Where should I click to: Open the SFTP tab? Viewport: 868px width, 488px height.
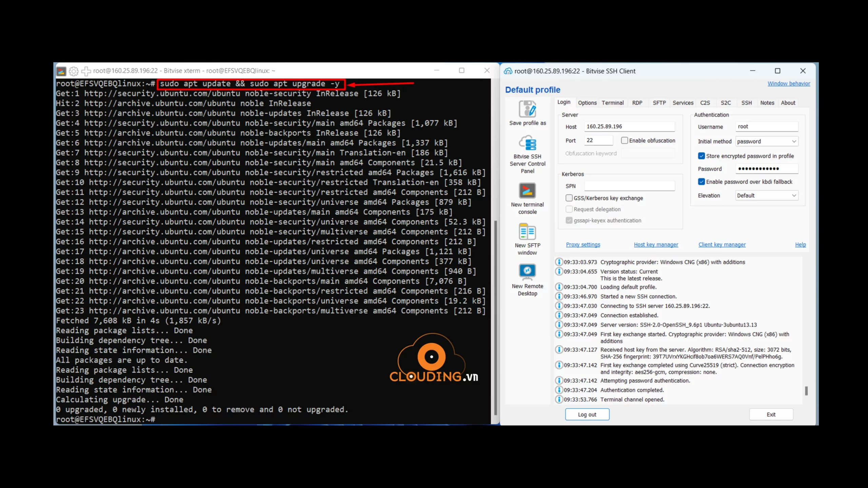[659, 103]
